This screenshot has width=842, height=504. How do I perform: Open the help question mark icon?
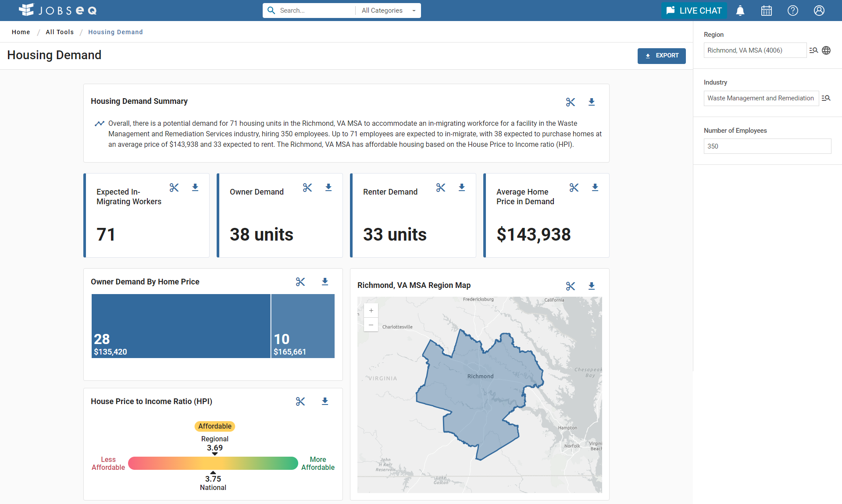793,11
